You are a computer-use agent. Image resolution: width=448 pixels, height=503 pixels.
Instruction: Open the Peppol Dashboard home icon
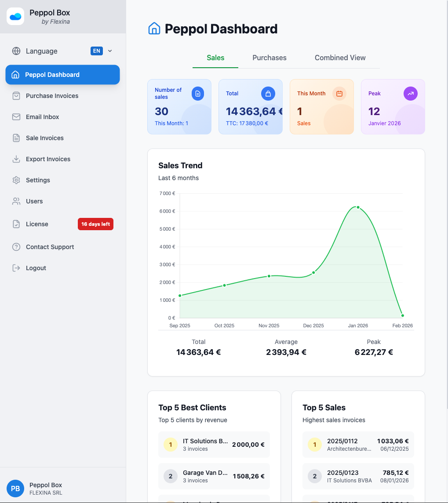coord(16,75)
